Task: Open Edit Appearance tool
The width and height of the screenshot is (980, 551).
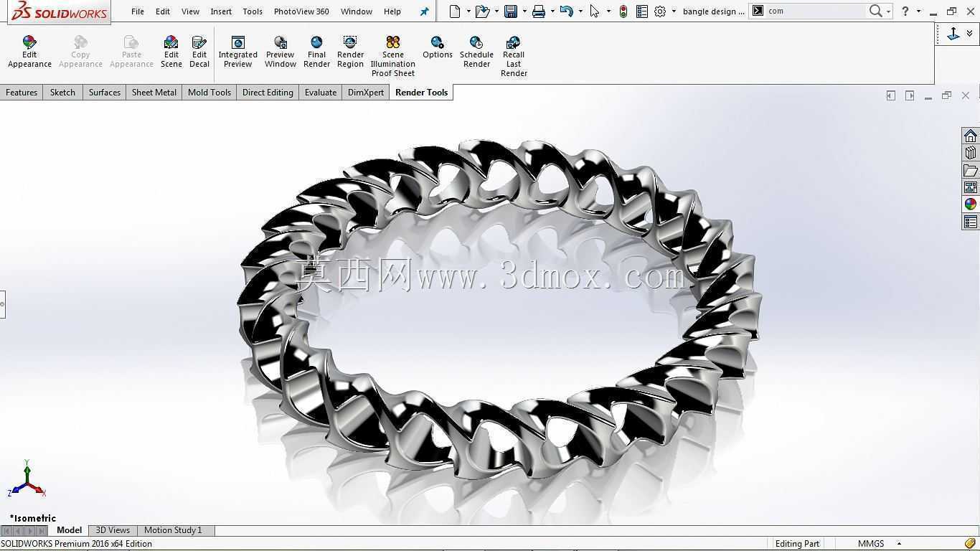Action: (29, 52)
